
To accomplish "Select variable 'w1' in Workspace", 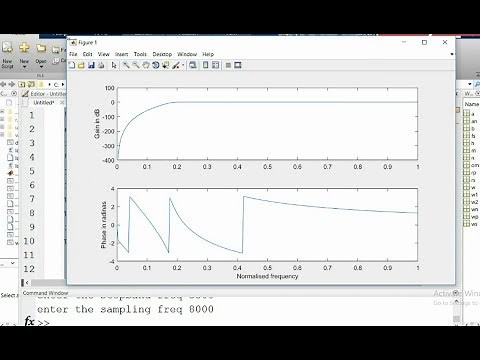I will click(471, 195).
